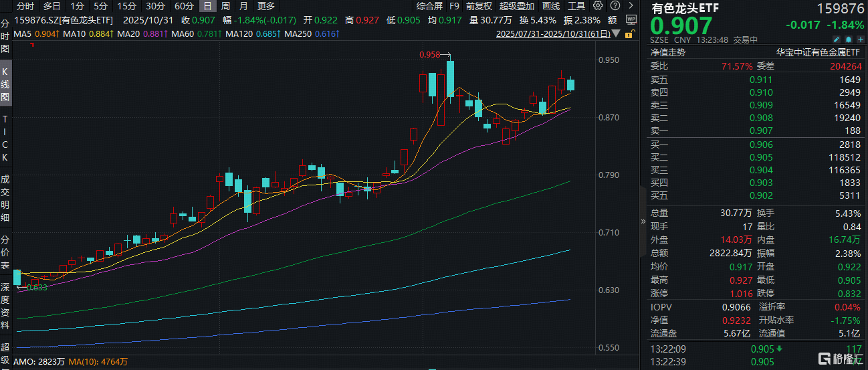Screen dimensions: 868x370
Task: Click the WP monitor icon
Action: pyautogui.click(x=631, y=20)
